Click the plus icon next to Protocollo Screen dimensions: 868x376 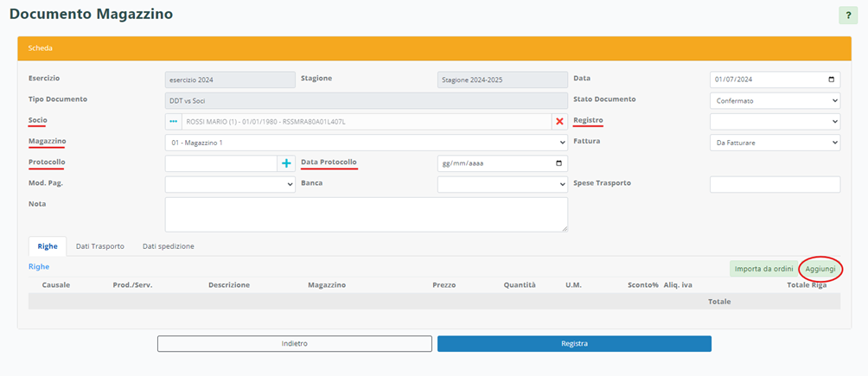[286, 163]
